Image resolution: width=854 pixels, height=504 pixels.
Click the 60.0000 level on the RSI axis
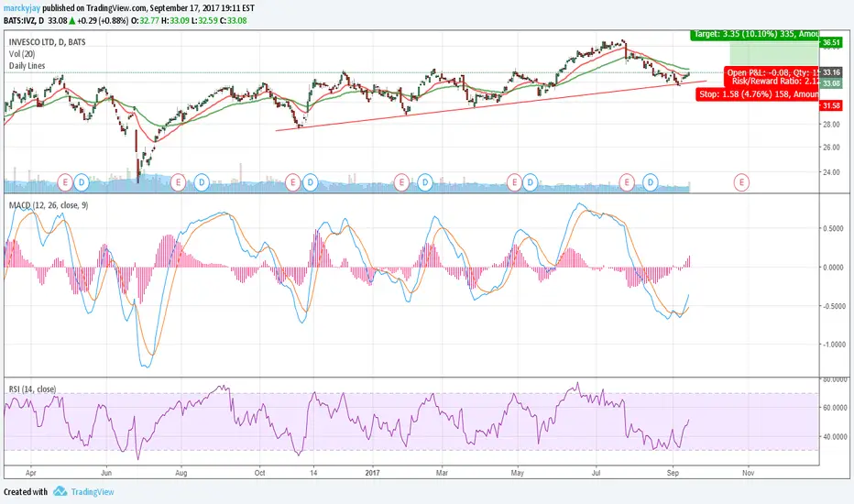[x=833, y=408]
